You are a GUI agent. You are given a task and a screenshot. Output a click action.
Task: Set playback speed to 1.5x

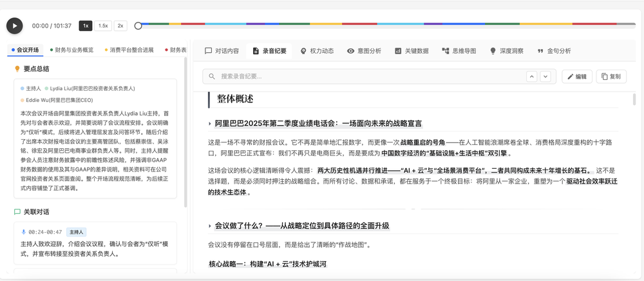pyautogui.click(x=103, y=26)
